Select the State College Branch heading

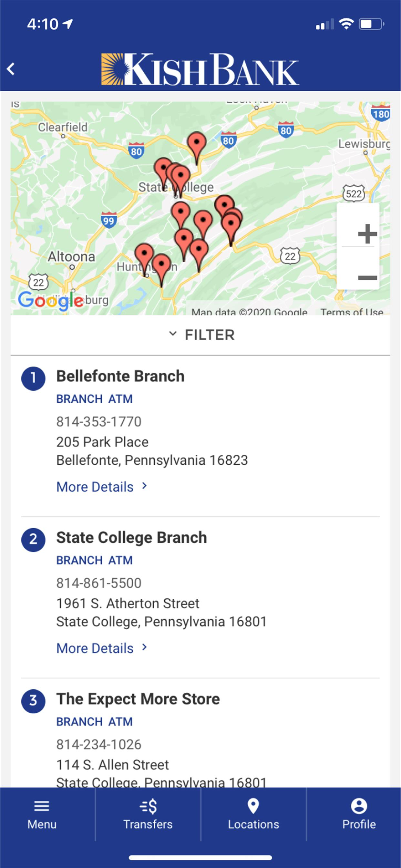[x=131, y=537]
